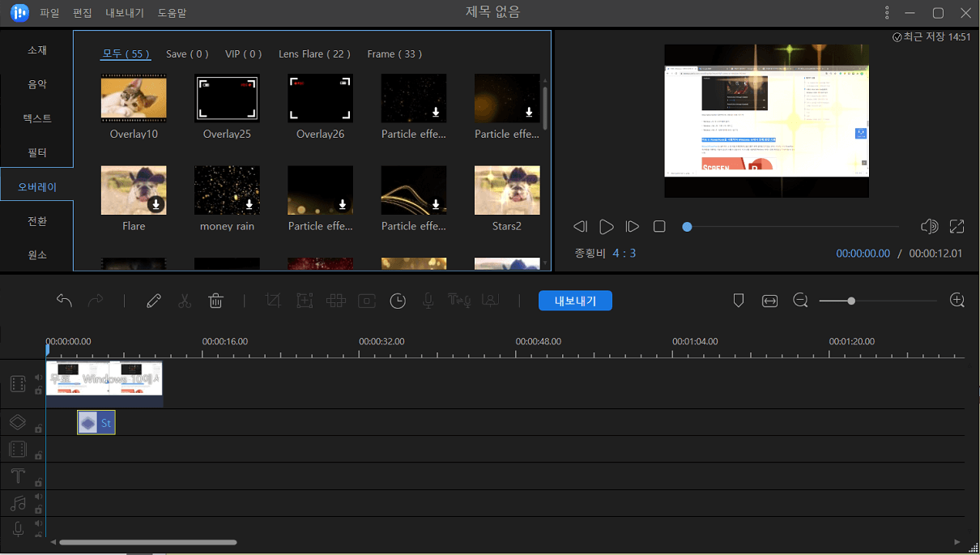Mute the main video track

[x=38, y=378]
